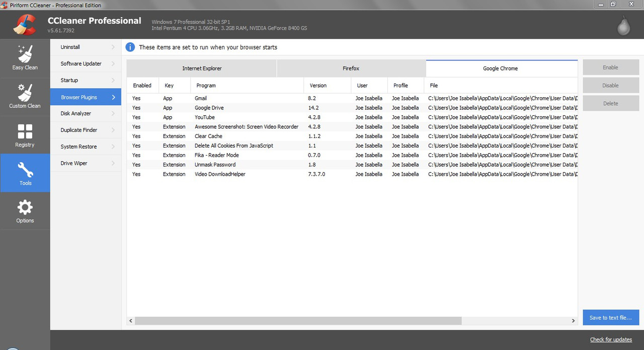The image size is (644, 350).
Task: Sort by the Key column header
Action: click(x=175, y=86)
